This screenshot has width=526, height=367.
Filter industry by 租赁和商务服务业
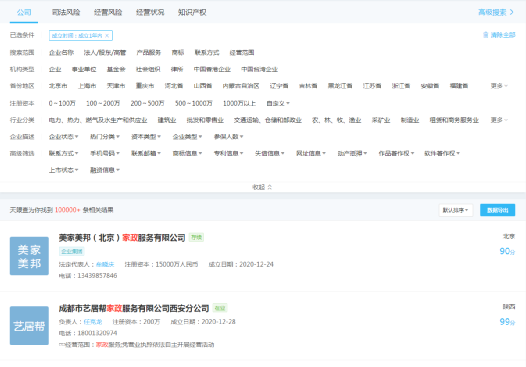point(454,120)
